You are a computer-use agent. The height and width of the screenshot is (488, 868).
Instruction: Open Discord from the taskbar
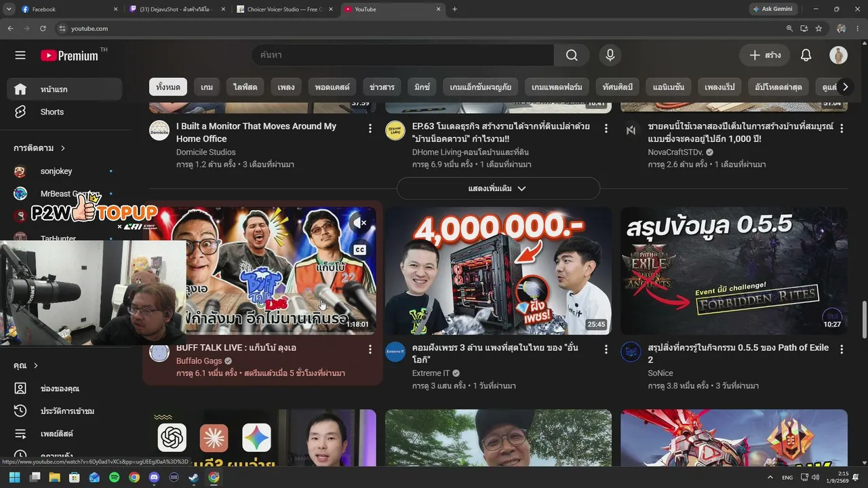click(x=154, y=477)
